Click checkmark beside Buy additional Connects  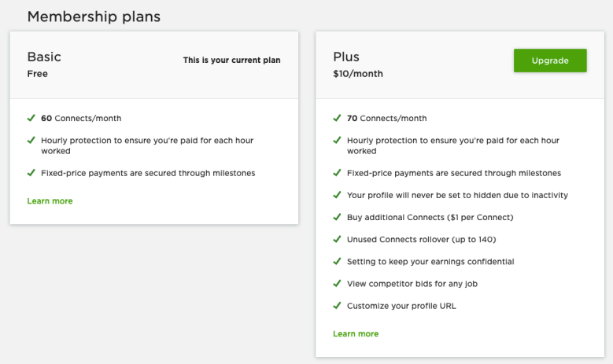point(337,217)
